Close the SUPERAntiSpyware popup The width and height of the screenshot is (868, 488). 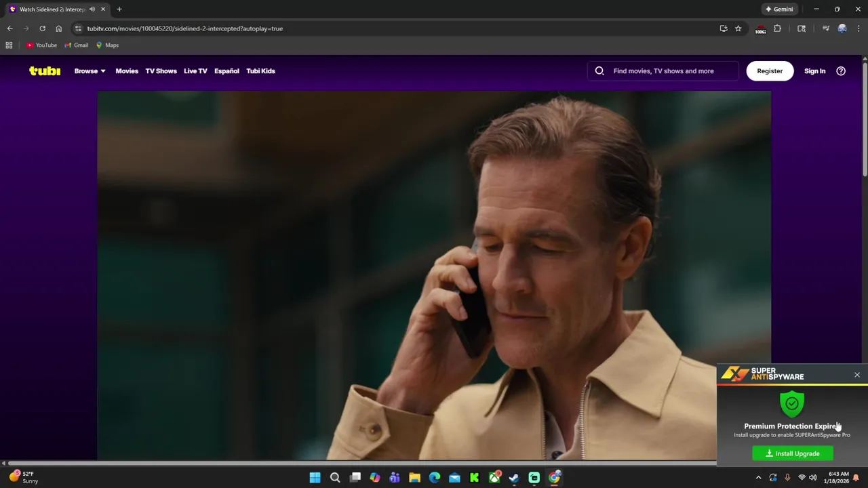click(857, 375)
